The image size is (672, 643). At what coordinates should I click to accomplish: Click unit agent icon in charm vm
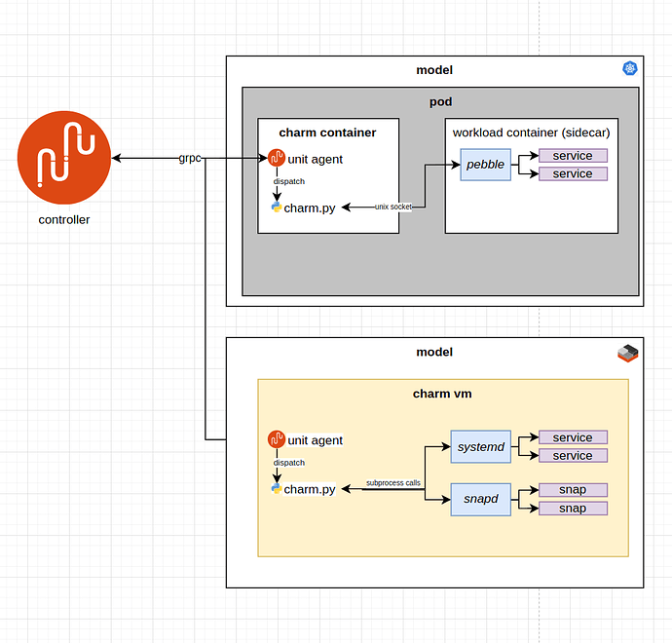(277, 440)
